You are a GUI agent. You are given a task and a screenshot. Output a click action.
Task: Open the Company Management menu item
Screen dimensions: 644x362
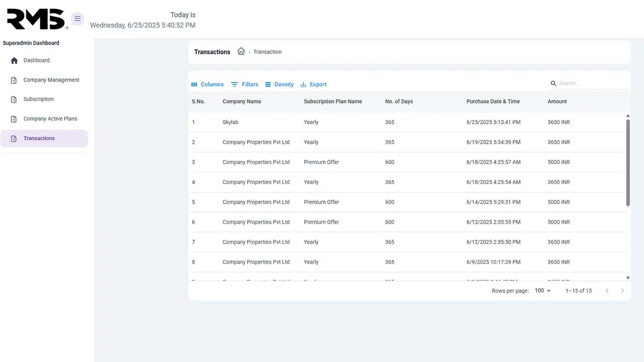click(x=44, y=80)
